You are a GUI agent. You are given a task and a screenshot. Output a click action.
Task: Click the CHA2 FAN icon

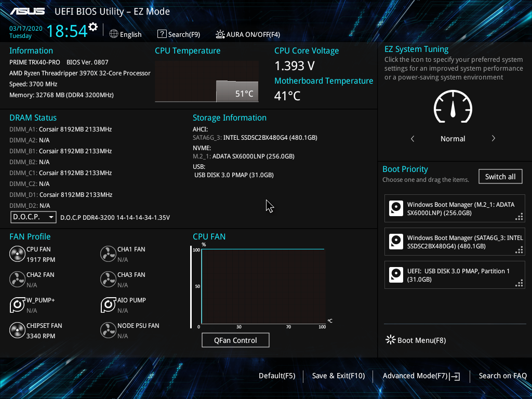click(x=17, y=279)
